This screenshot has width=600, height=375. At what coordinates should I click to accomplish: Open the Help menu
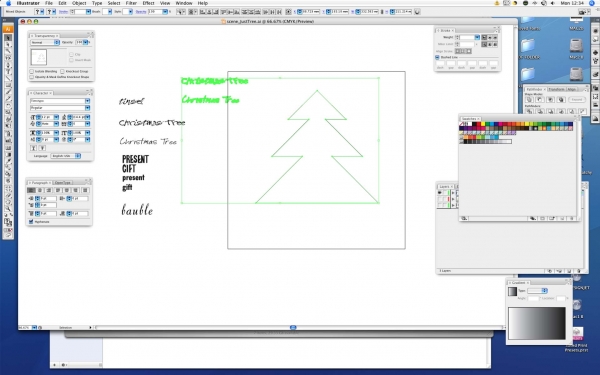pos(202,3)
